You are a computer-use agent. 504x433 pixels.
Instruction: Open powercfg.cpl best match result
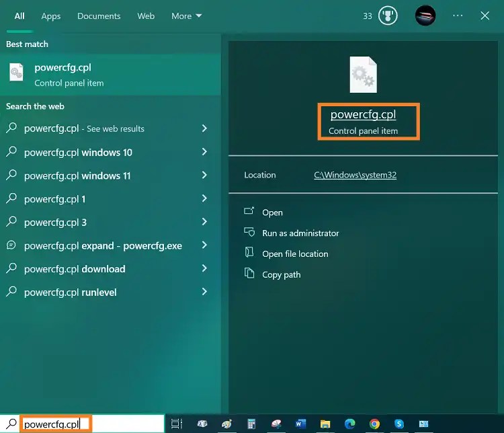pos(110,75)
